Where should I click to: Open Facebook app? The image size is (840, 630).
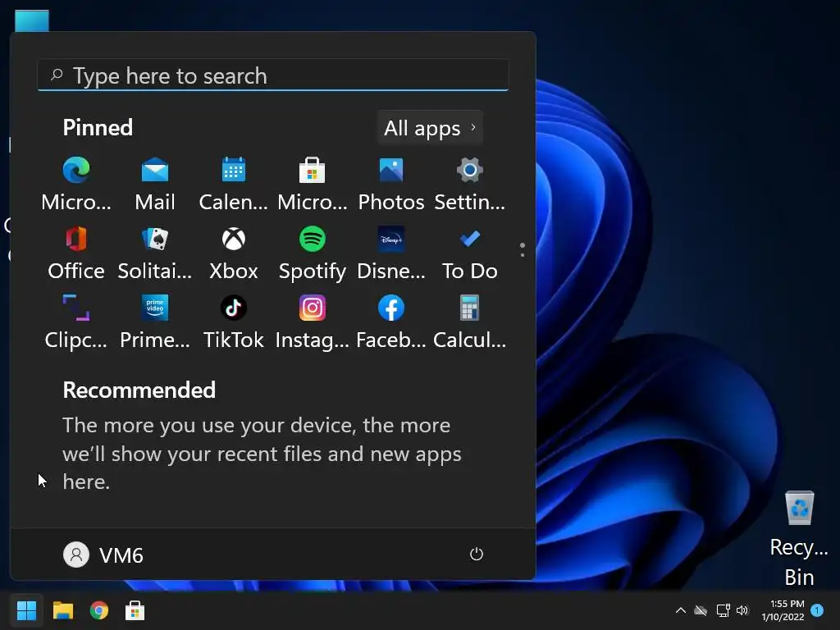[x=391, y=322]
